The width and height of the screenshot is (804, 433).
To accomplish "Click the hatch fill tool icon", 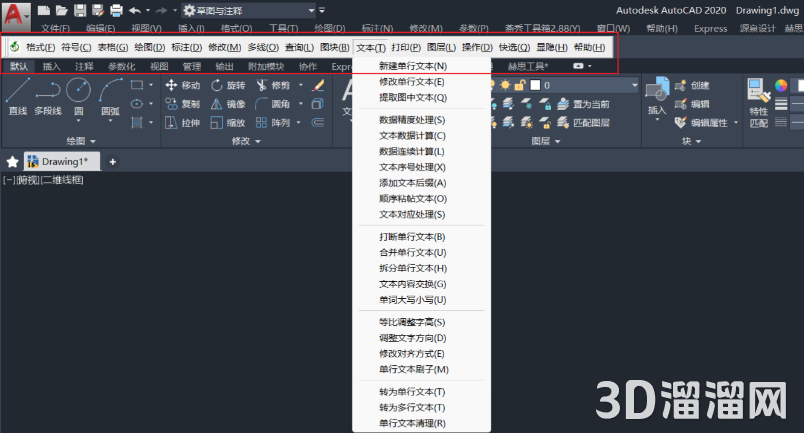I will [137, 123].
